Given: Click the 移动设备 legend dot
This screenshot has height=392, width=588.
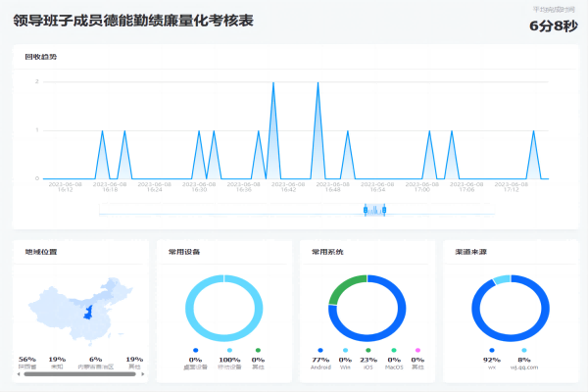Looking at the screenshot, I should (229, 350).
